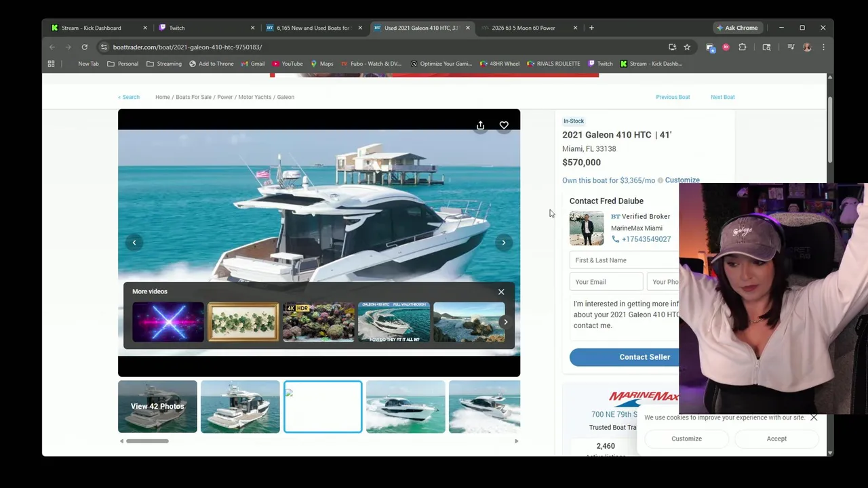The height and width of the screenshot is (488, 868).
Task: Open the Fubo - Watch & DVR bookmark
Action: pos(372,64)
